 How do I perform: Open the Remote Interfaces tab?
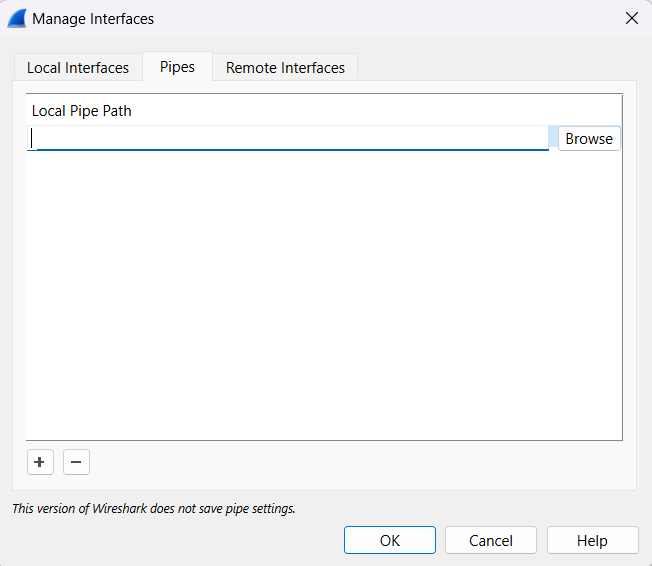tap(285, 68)
